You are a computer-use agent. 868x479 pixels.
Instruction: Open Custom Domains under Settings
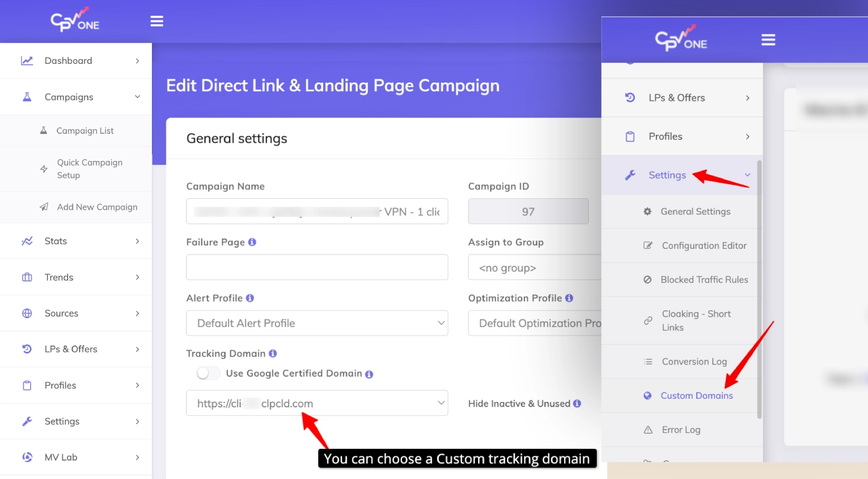(x=696, y=396)
